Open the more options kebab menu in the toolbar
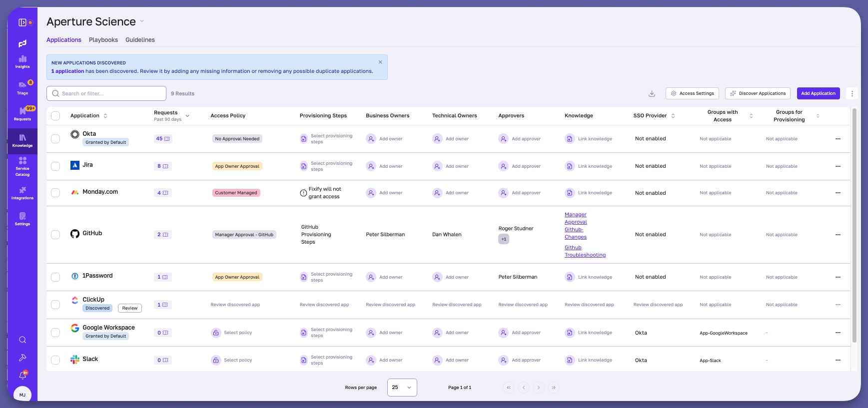Image resolution: width=868 pixels, height=408 pixels. point(852,93)
